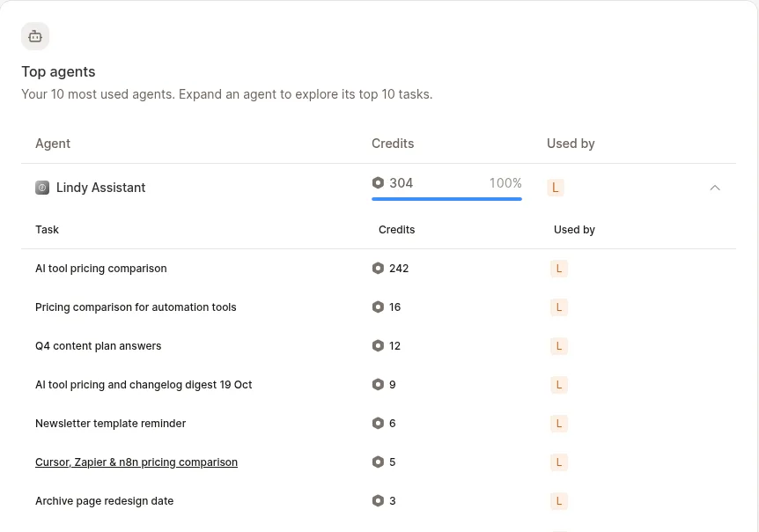Click the Lindy Assistant agent name
The image size is (759, 532).
(x=100, y=188)
